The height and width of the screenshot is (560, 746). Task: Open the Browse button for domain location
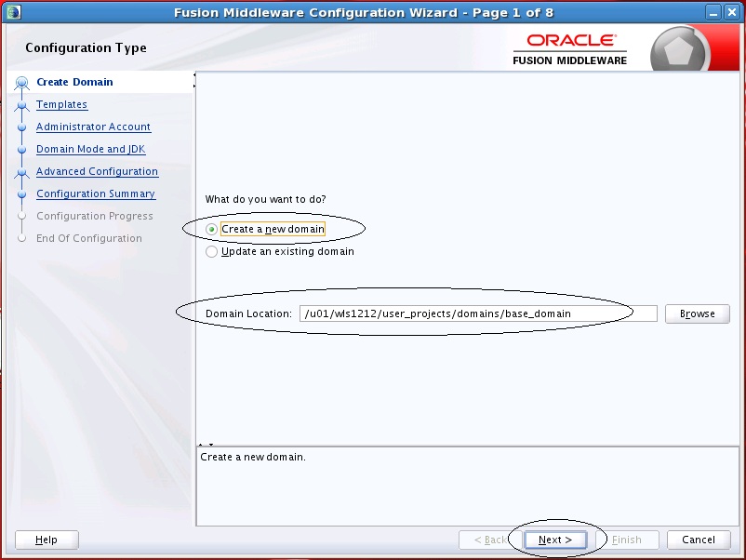pyautogui.click(x=697, y=313)
